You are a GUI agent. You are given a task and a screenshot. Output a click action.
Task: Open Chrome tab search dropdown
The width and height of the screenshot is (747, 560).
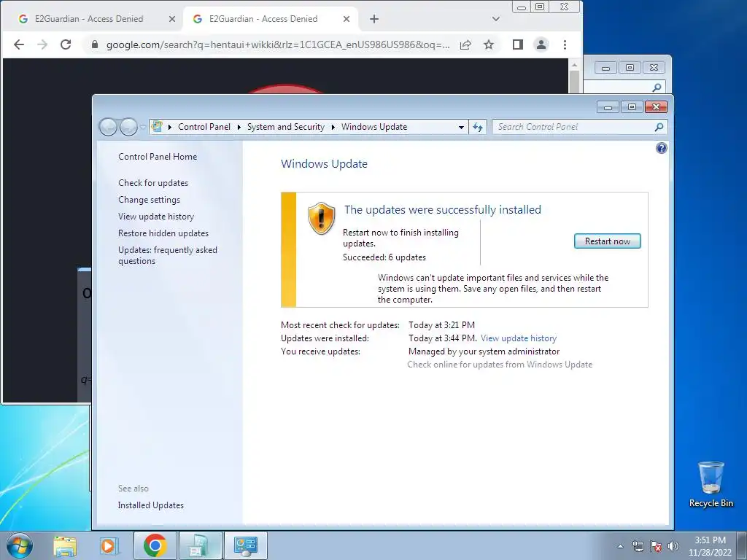[496, 19]
